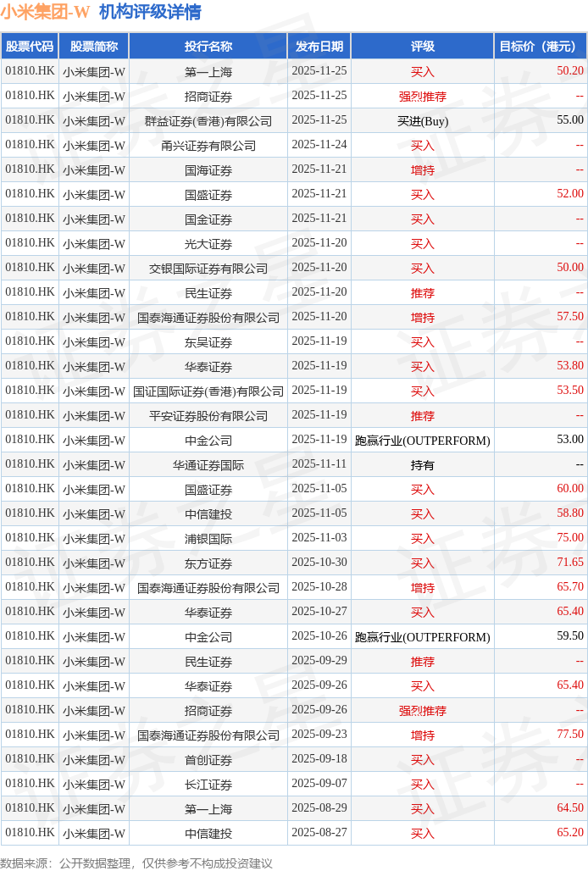Click target price 65.70 cell

pyautogui.click(x=541, y=587)
